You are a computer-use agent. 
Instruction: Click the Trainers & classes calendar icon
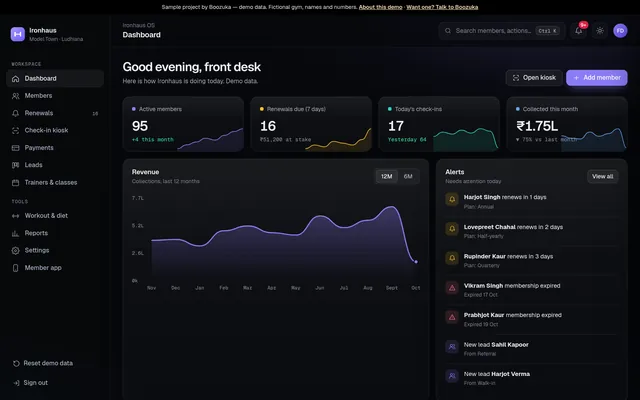(16, 182)
